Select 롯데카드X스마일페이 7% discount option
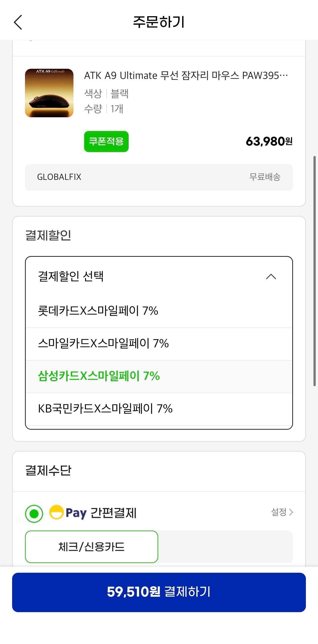The image size is (318, 644). tap(98, 311)
